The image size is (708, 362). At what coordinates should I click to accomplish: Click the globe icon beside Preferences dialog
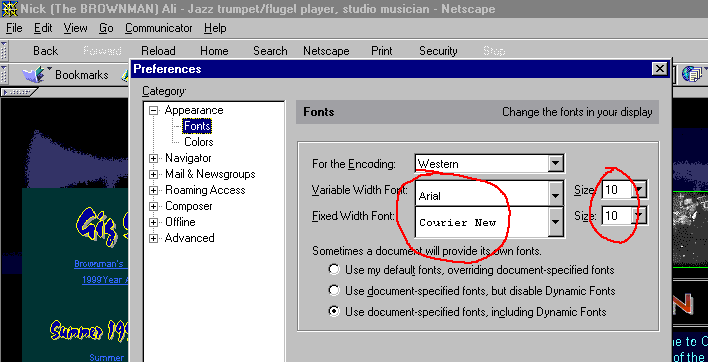point(692,74)
